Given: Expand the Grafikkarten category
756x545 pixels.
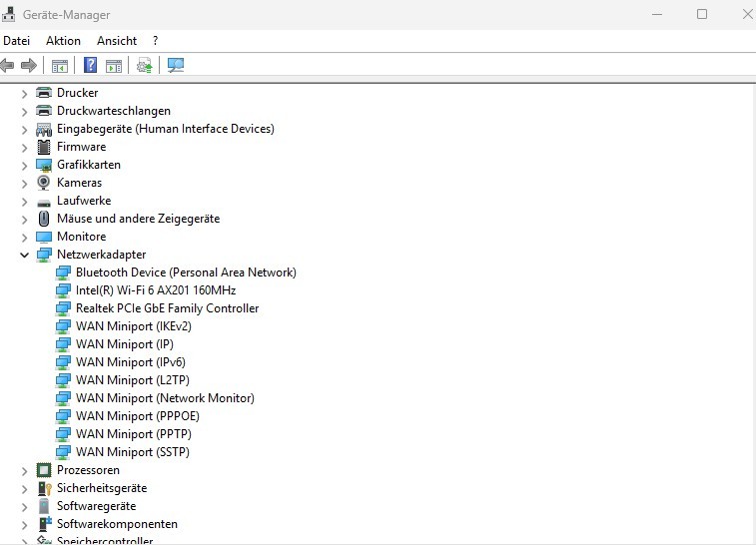Looking at the screenshot, I should [x=25, y=165].
